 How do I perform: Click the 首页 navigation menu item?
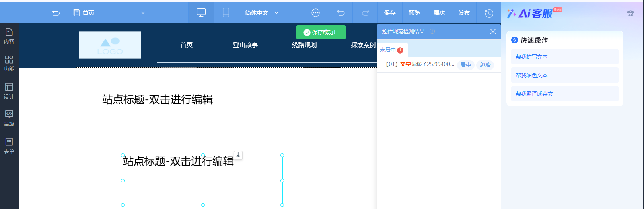tap(186, 45)
